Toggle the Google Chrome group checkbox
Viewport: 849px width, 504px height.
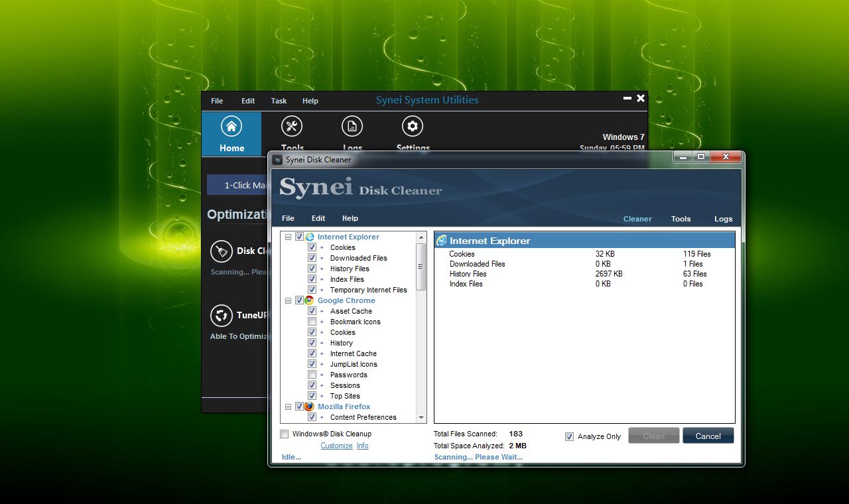tap(299, 300)
